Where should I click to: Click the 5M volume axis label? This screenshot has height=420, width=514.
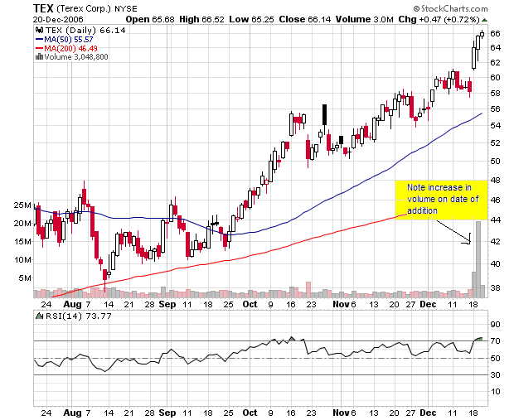point(25,278)
